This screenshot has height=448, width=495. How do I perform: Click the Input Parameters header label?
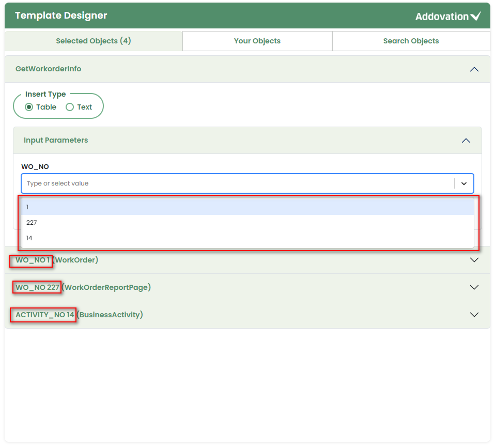[x=56, y=140]
